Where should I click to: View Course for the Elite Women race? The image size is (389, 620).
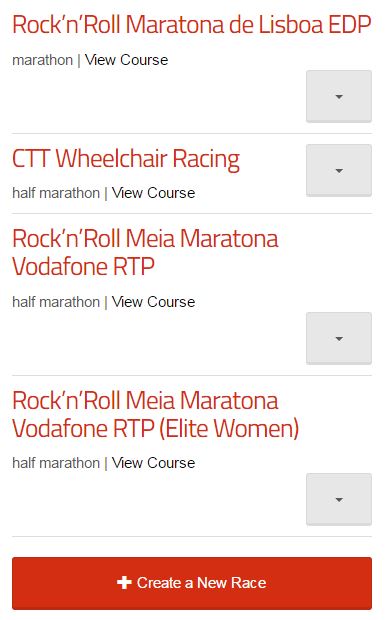click(x=153, y=463)
